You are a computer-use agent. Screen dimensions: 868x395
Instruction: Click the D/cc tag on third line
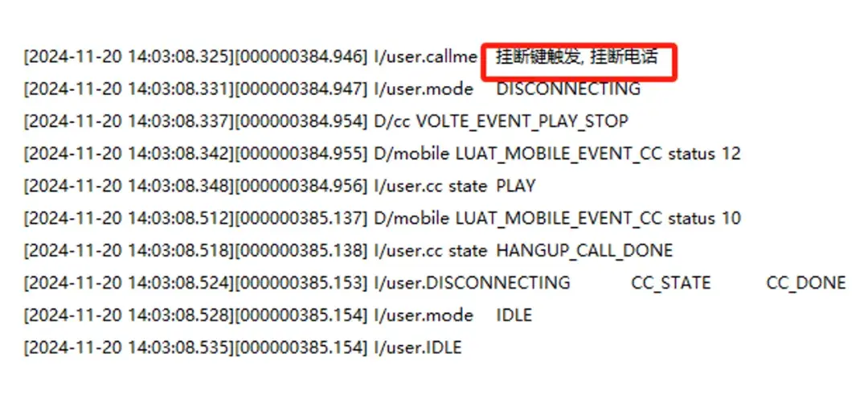pos(392,121)
